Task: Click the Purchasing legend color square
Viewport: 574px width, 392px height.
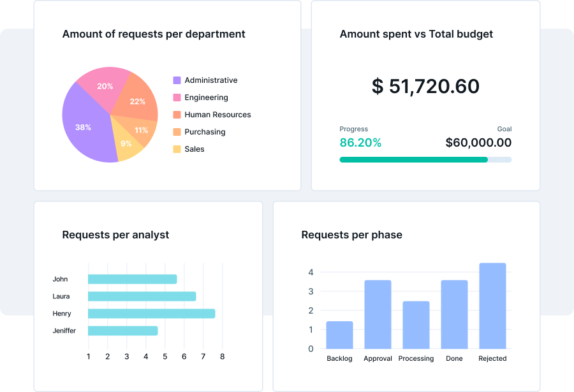Action: click(177, 132)
